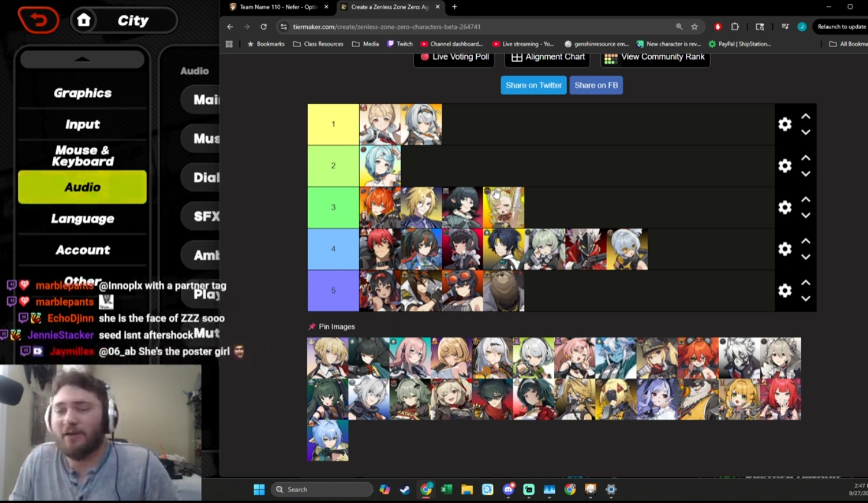Select the blue-haired character in tier 2
The image size is (868, 503).
[380, 166]
